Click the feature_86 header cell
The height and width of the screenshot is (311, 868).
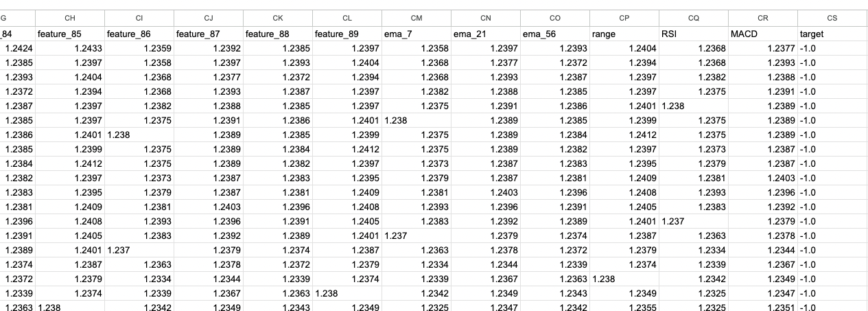coord(139,33)
